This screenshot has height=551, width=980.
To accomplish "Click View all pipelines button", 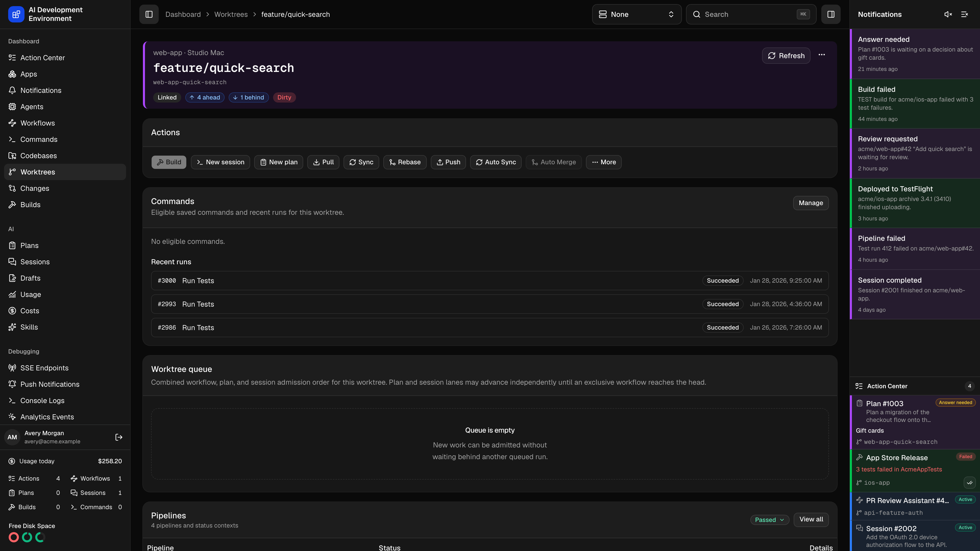I will (x=811, y=519).
